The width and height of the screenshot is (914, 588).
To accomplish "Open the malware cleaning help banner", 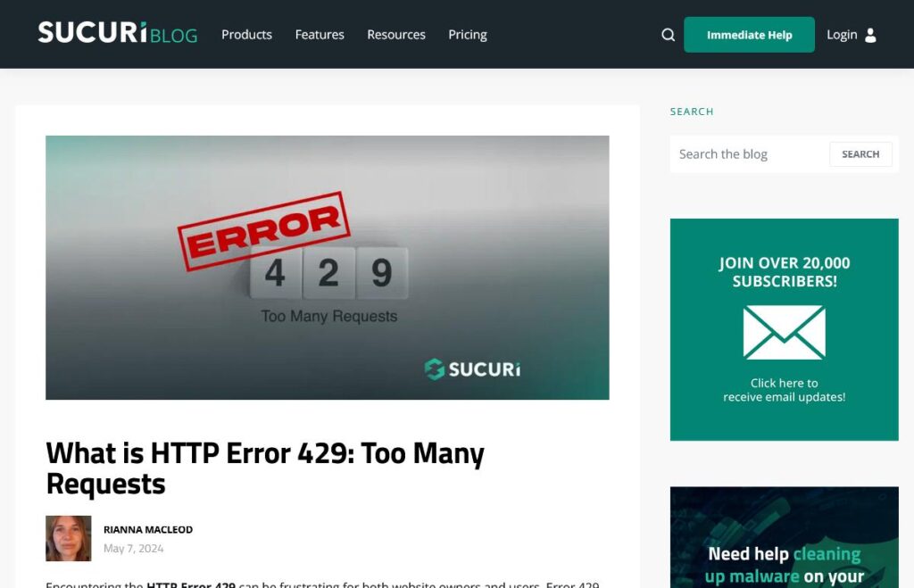I will tap(784, 537).
